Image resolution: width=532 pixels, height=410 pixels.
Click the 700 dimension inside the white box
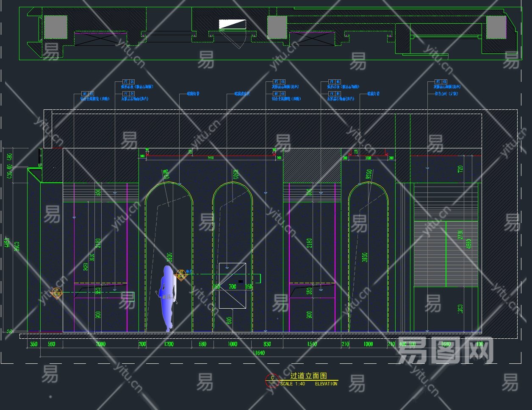233,287
